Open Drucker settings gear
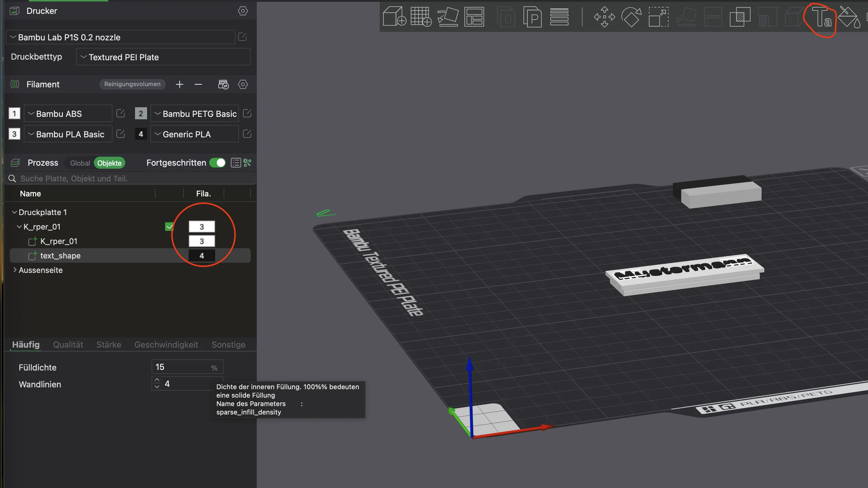Image resolution: width=868 pixels, height=488 pixels. 243,11
